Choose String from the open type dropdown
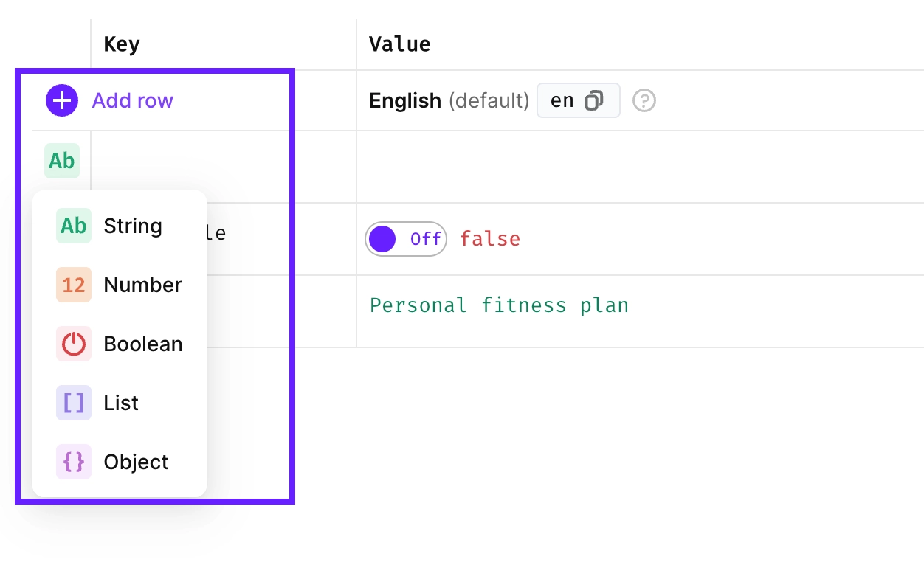 click(132, 226)
